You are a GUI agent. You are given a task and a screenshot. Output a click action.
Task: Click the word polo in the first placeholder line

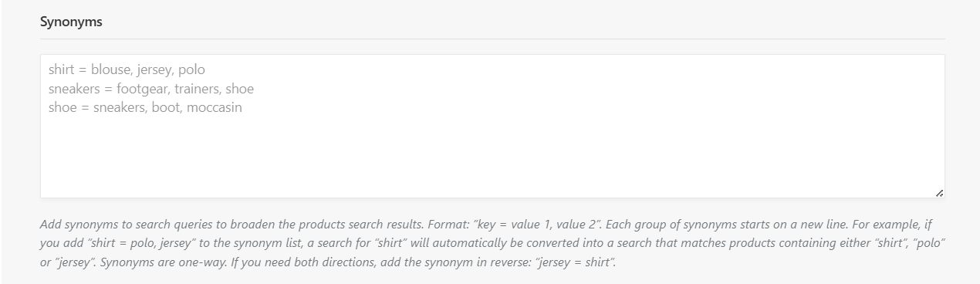tap(191, 69)
